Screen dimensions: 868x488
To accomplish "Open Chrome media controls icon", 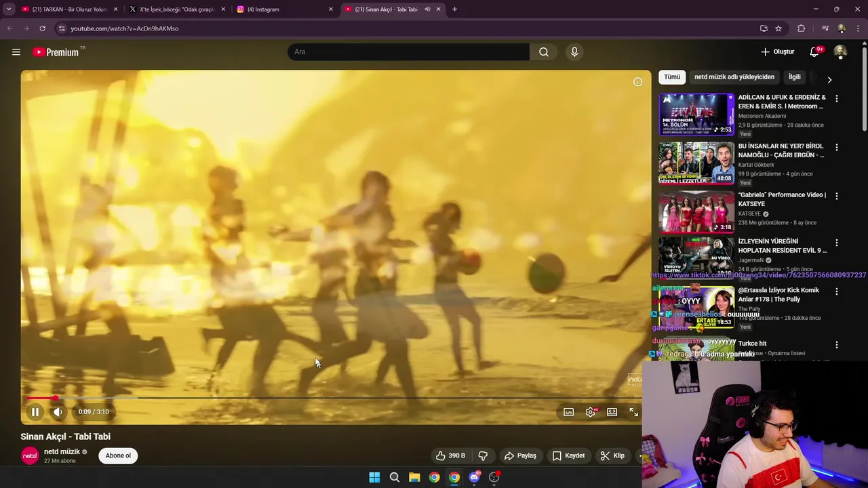I will click(825, 28).
